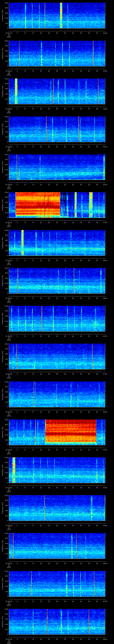Select the spectrogram panel starting at 20:41:00
This screenshot has height=644, width=114.
click(x=57, y=394)
